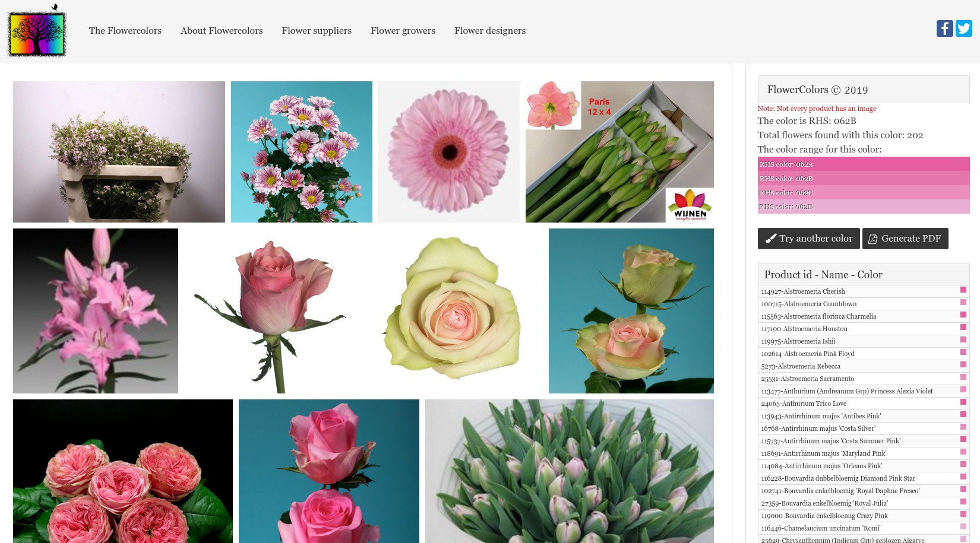Open the pink lily photo

(96, 311)
